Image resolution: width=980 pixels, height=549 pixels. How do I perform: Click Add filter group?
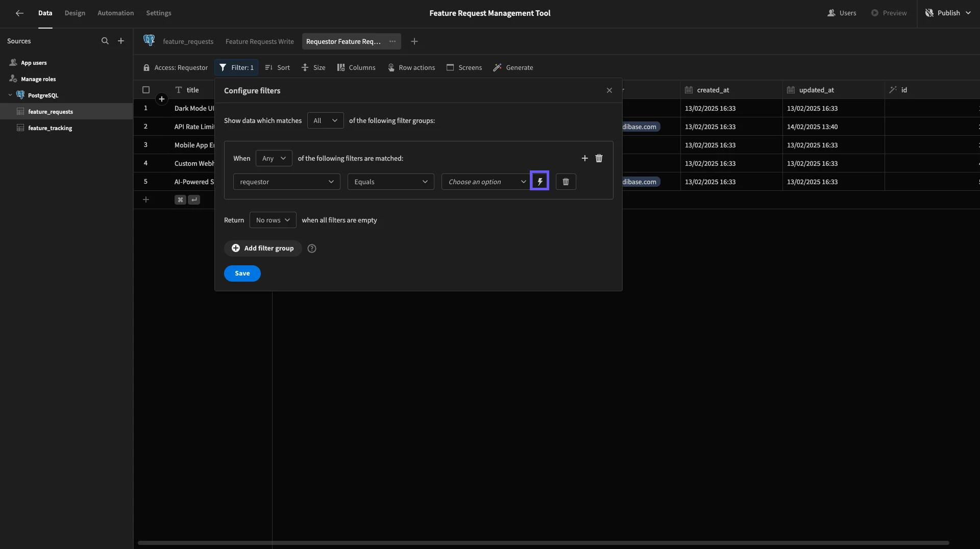point(263,248)
